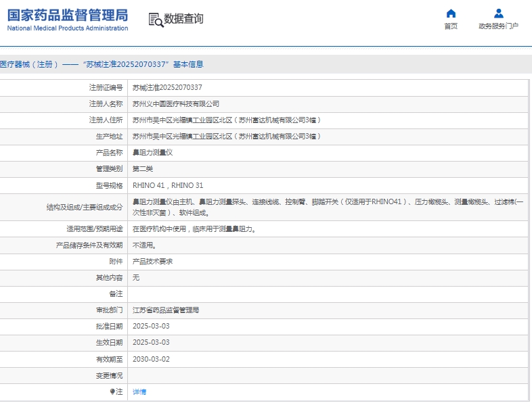Click registrant name 苏州义中圆医疗科技有限公司
The image size is (532, 407).
176,104
